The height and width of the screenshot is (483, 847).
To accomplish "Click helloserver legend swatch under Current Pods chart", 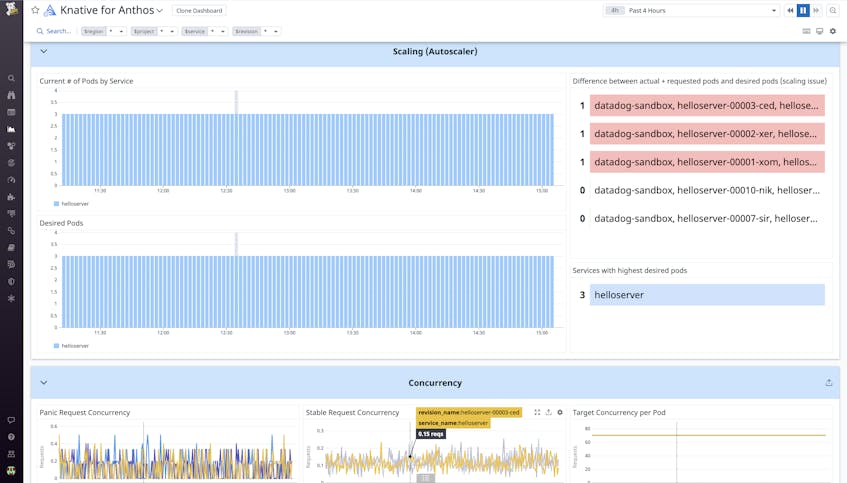I will point(56,204).
